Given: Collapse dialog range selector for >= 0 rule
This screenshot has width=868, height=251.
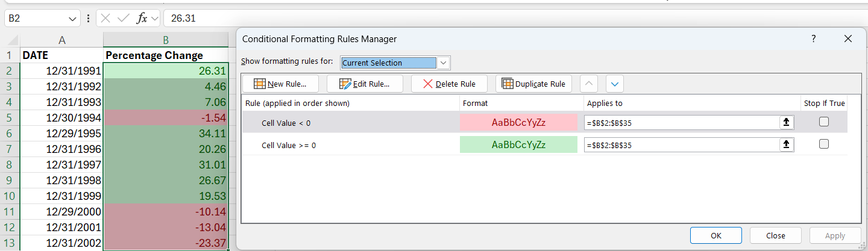Looking at the screenshot, I should (x=786, y=144).
